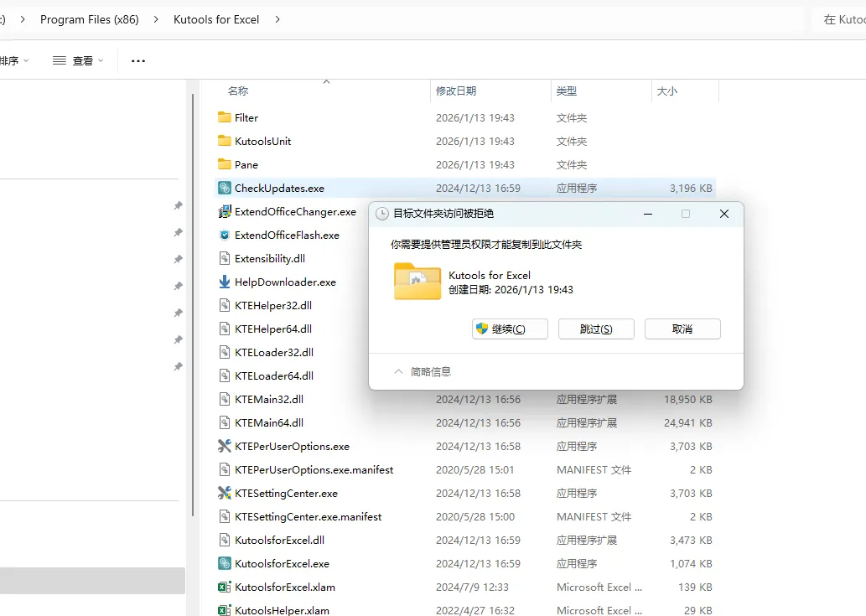Select file name HelpDownloader.exe
The image size is (866, 616).
tap(285, 282)
